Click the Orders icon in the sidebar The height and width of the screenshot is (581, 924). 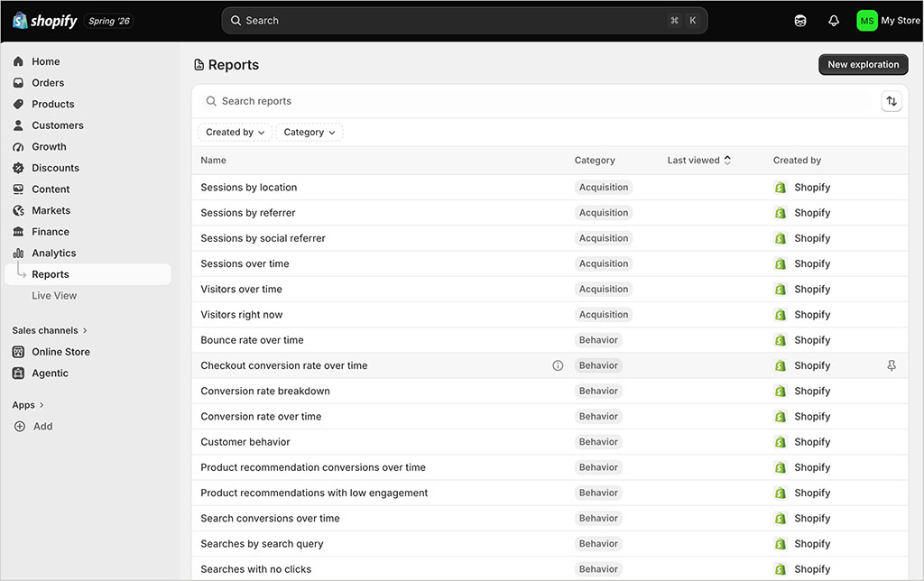click(x=18, y=82)
